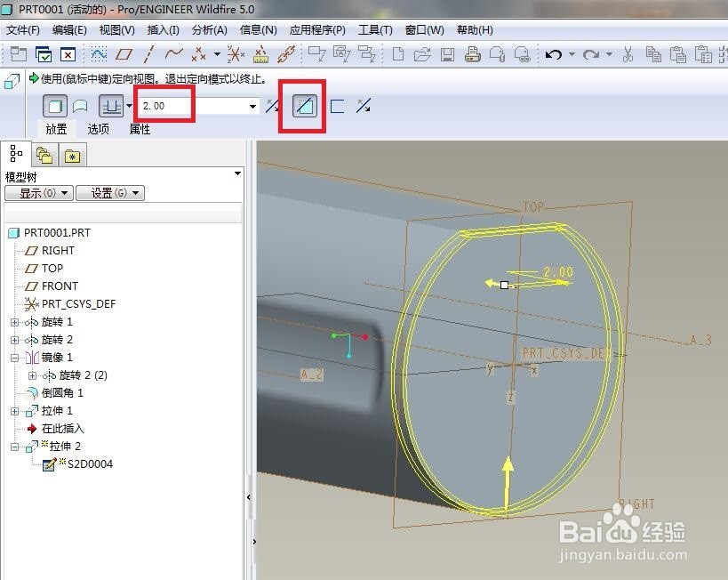Open the 分析(A) menu
728x580 pixels.
click(x=210, y=30)
